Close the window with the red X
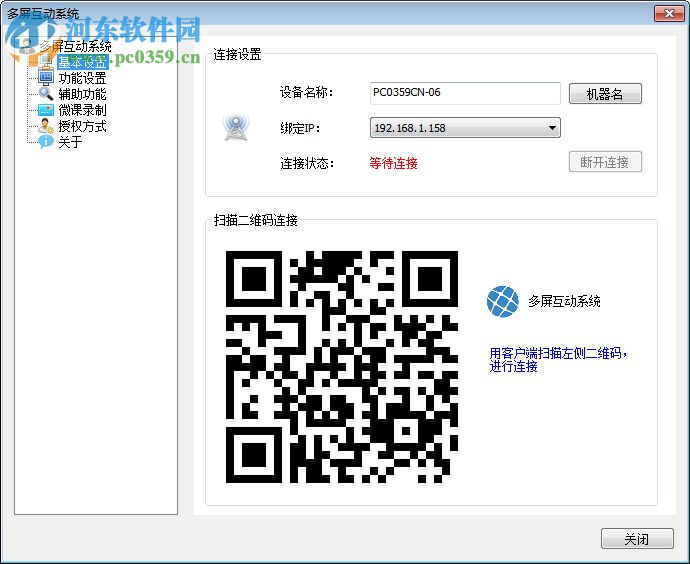Screen dimensions: 690x564 point(669,14)
